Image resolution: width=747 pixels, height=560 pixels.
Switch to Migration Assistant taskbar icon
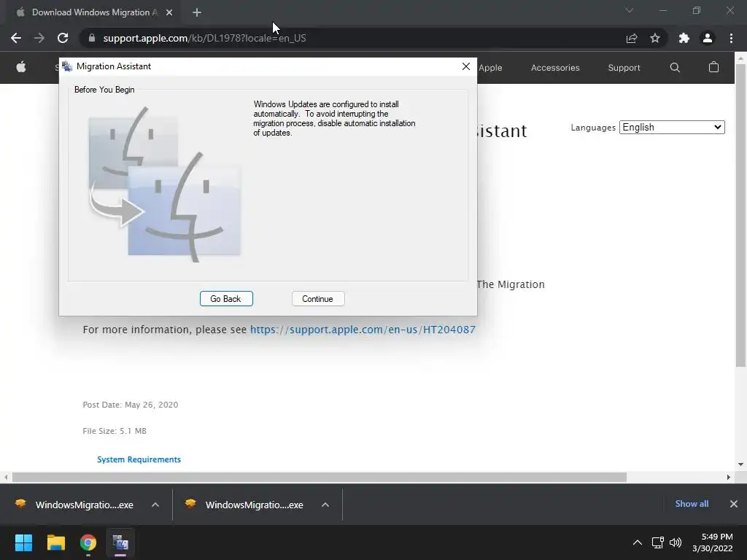coord(120,542)
